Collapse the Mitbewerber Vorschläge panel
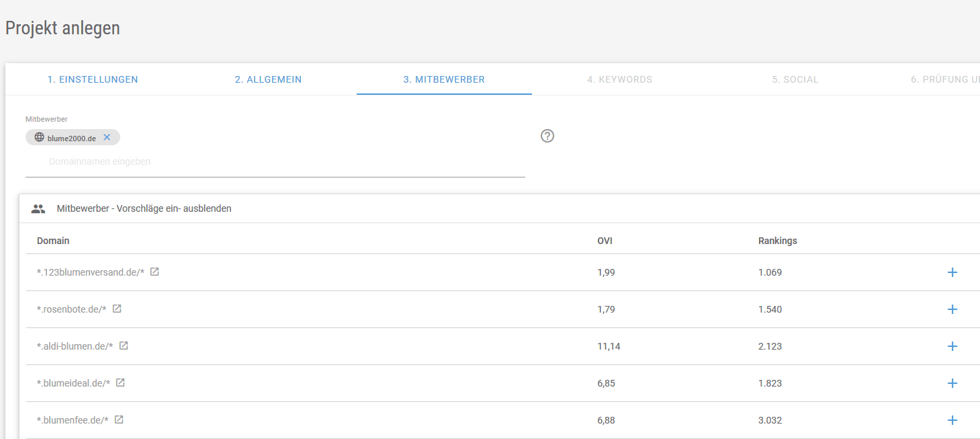 pos(144,208)
